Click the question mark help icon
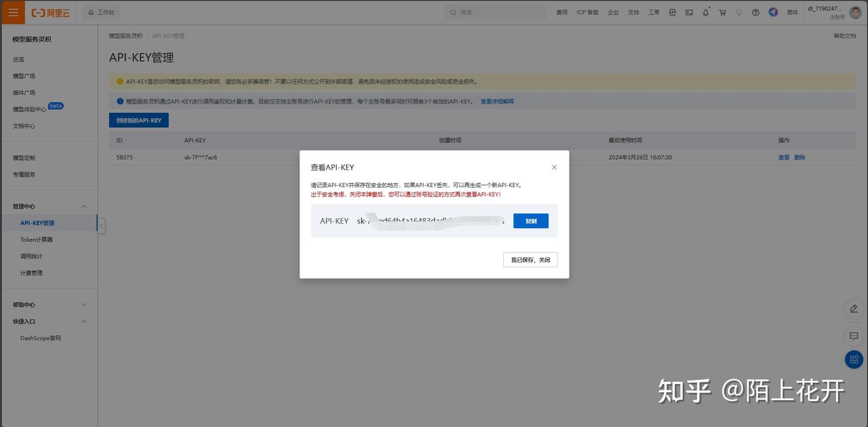This screenshot has width=868, height=427. [756, 12]
